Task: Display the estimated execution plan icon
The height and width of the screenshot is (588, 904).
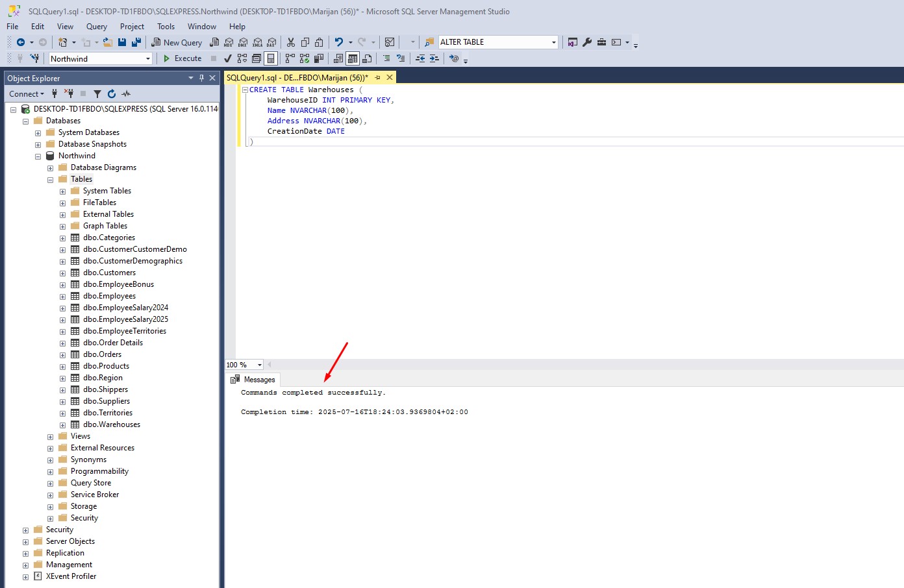Action: click(242, 58)
